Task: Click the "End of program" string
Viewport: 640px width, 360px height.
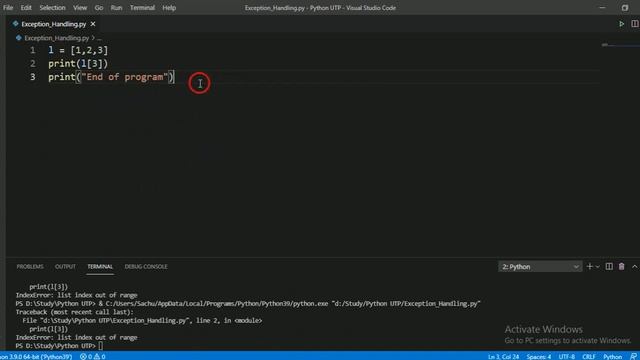Action: tap(124, 77)
